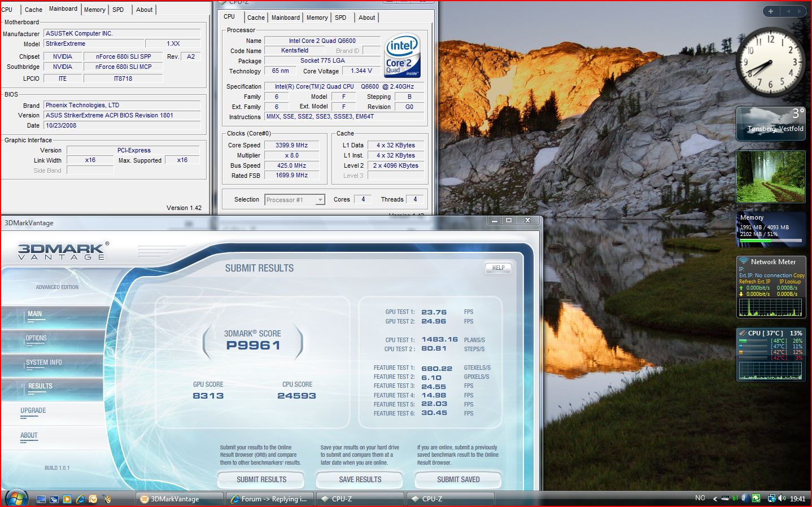The width and height of the screenshot is (812, 507).
Task: Switch to Cache tab in right CPU-Z window
Action: [256, 18]
